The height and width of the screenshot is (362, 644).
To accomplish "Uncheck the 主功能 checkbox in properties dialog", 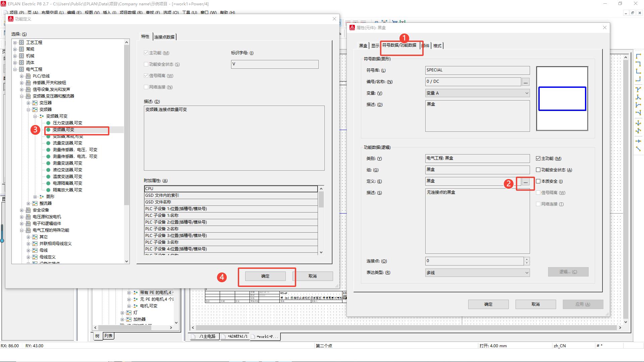I will coord(538,159).
